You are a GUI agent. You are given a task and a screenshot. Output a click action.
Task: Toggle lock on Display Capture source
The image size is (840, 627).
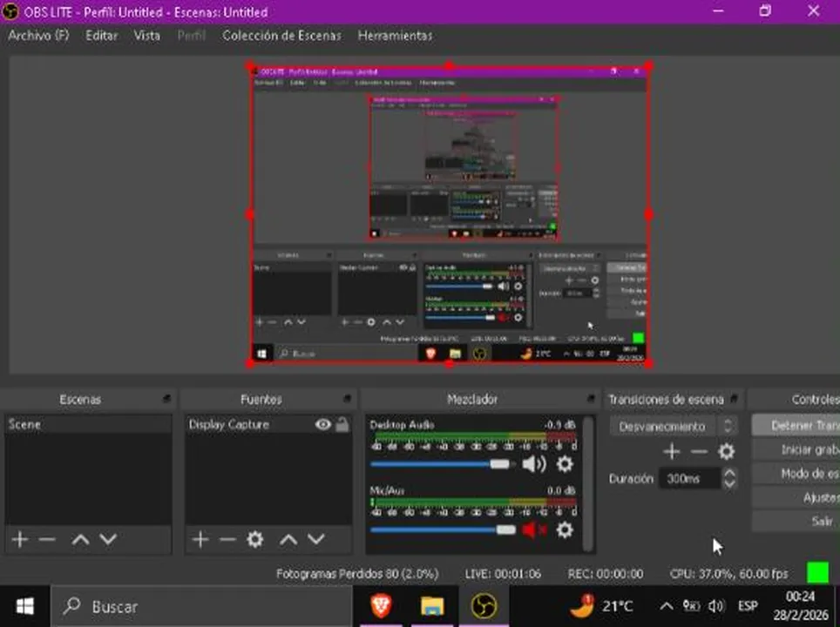click(342, 425)
